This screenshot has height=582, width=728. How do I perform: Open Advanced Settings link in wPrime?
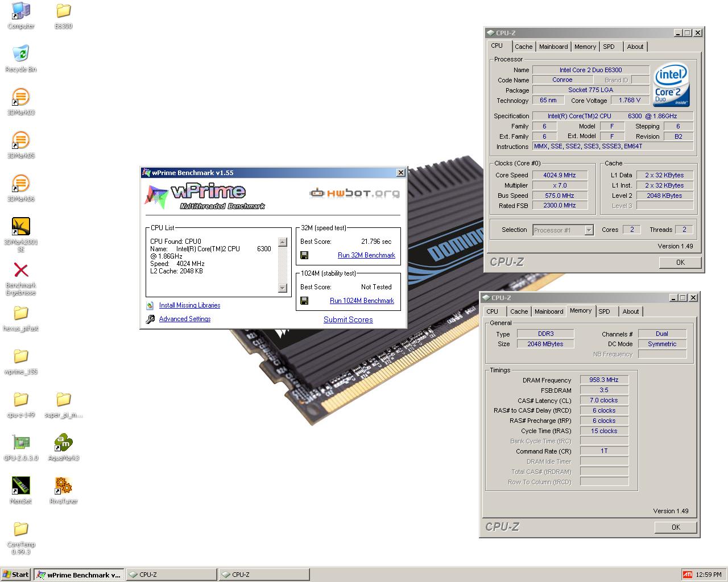click(185, 319)
